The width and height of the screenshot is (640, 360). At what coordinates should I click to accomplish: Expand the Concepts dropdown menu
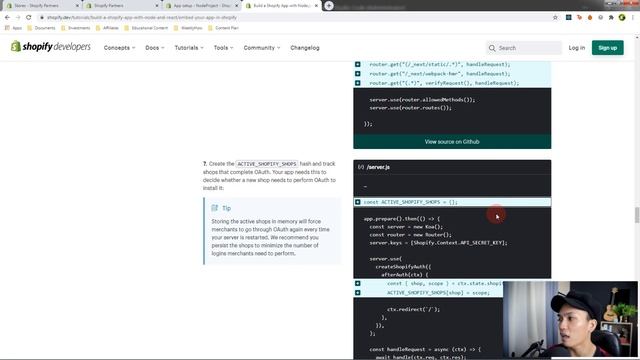[119, 48]
